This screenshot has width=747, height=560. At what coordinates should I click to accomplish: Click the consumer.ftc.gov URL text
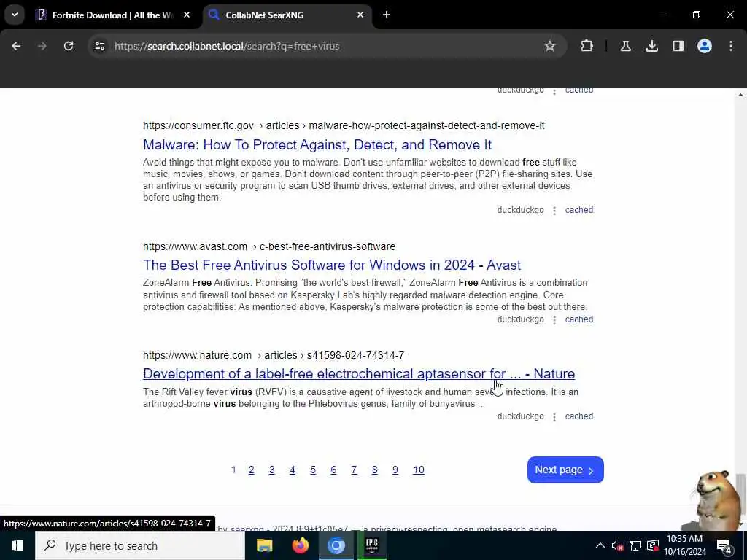[x=198, y=125]
